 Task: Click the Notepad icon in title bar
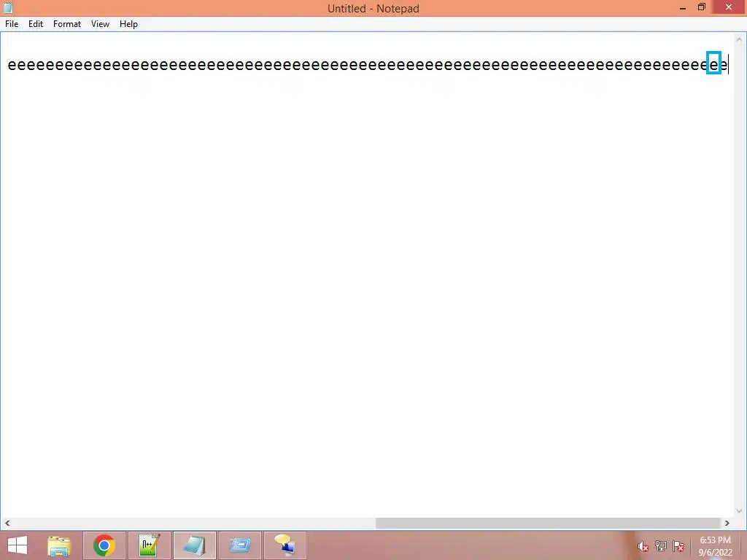point(8,7)
